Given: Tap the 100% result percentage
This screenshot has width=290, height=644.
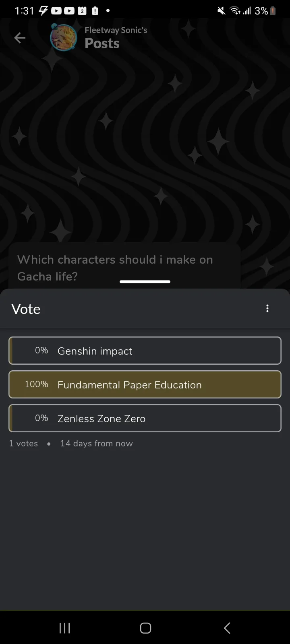Looking at the screenshot, I should point(36,384).
